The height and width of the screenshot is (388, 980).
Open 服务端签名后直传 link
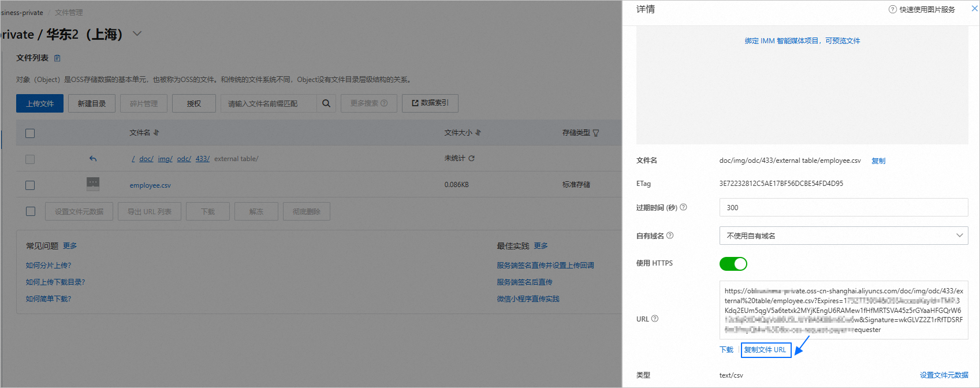click(524, 282)
